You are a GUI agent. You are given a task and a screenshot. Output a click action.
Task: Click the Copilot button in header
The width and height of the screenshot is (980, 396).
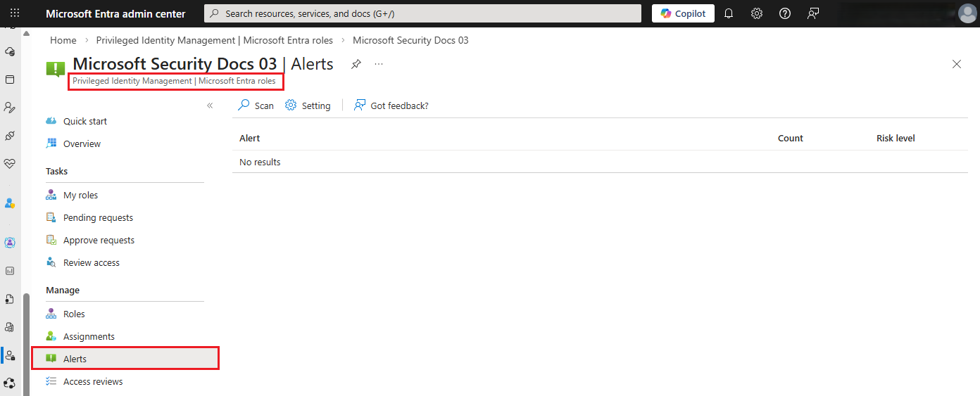pyautogui.click(x=683, y=13)
